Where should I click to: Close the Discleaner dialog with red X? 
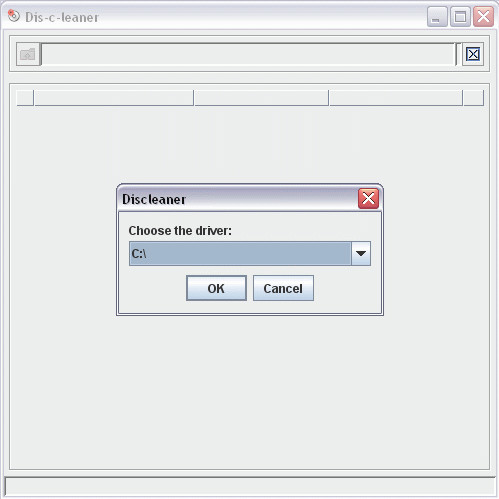point(368,199)
